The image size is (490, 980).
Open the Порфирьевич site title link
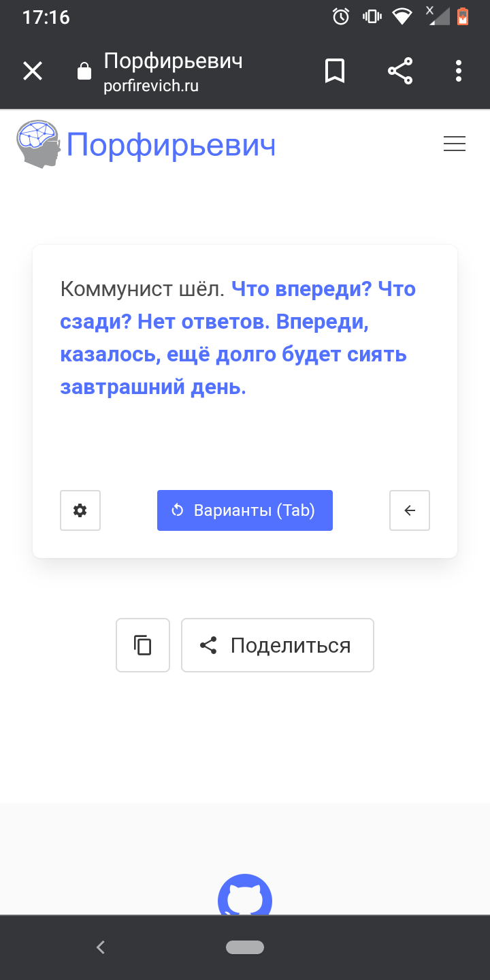171,145
